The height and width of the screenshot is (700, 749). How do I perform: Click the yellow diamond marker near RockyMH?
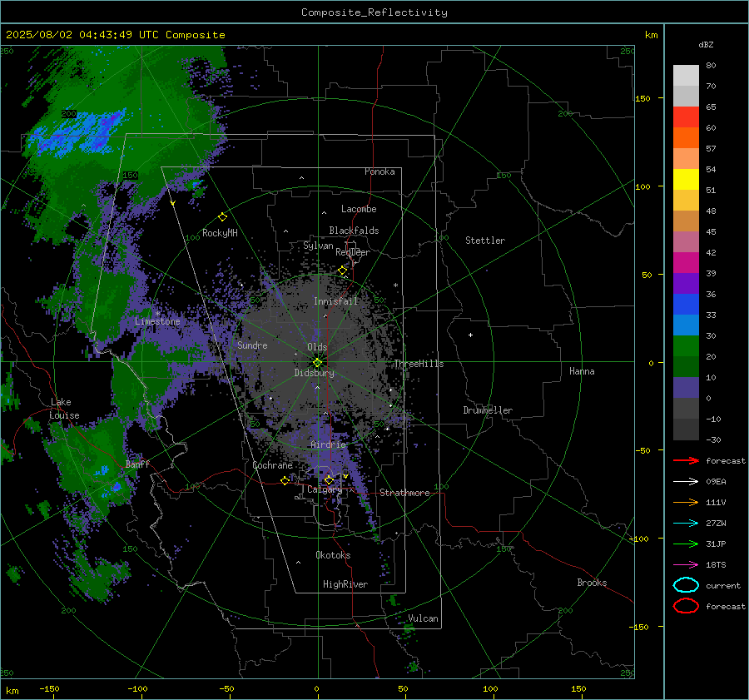point(222,217)
